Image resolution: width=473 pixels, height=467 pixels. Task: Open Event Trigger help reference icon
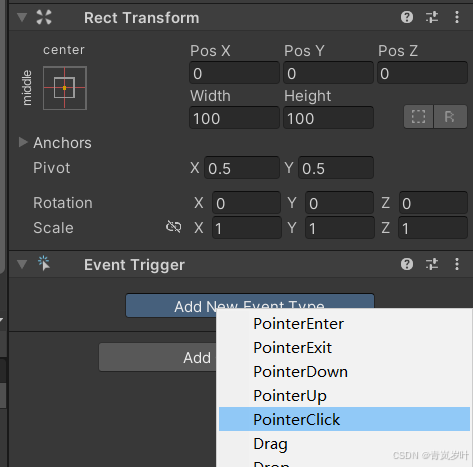click(x=407, y=264)
